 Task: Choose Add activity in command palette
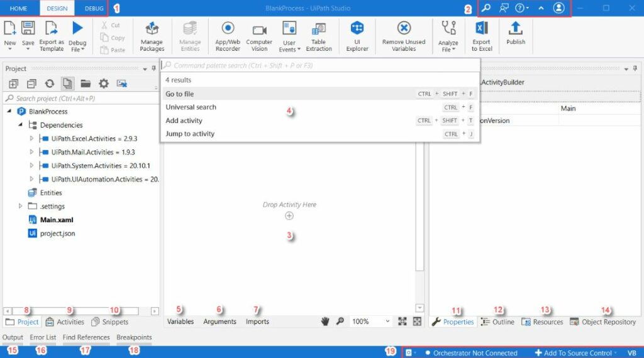[x=320, y=121]
